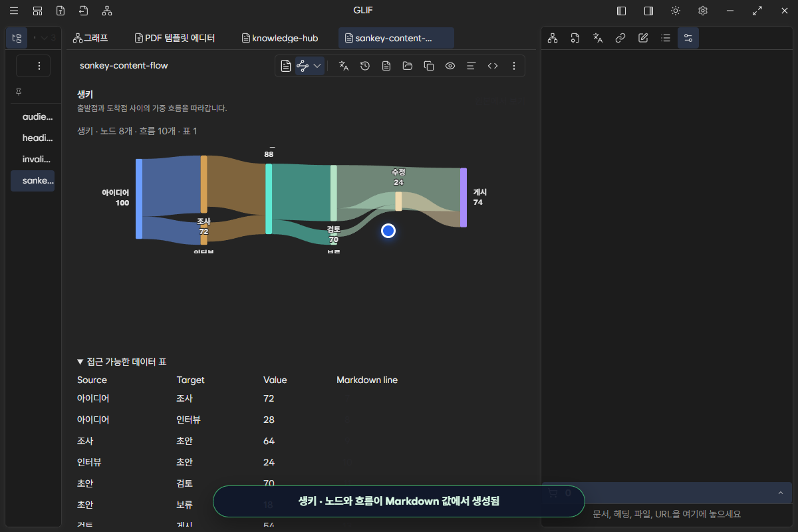This screenshot has height=532, width=798.
Task: Click the Source column header
Action: 92,380
